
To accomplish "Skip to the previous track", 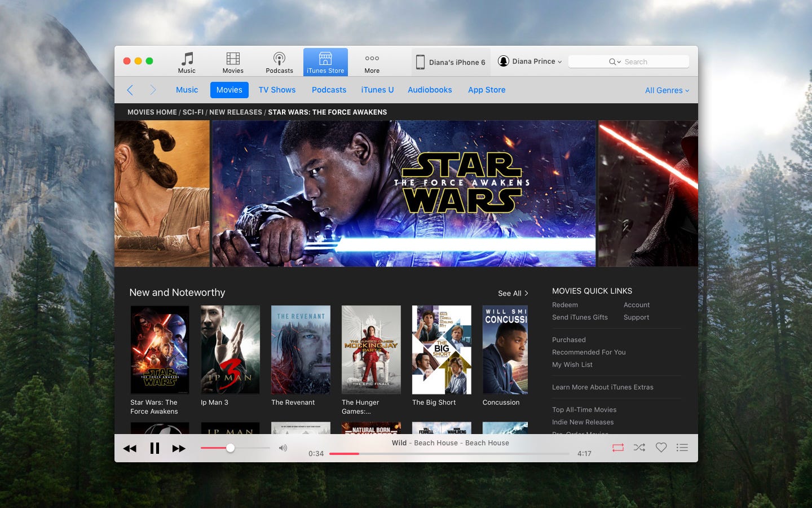I will (130, 448).
